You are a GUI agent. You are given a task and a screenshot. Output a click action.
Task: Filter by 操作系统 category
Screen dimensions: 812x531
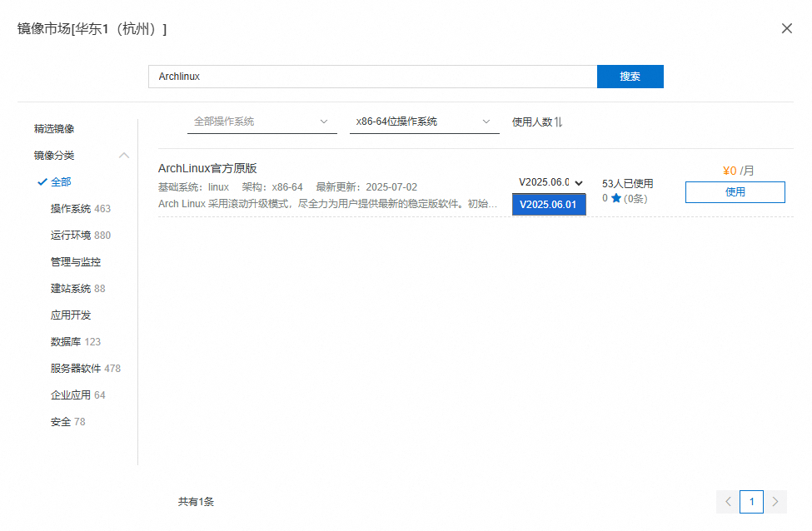(71, 209)
